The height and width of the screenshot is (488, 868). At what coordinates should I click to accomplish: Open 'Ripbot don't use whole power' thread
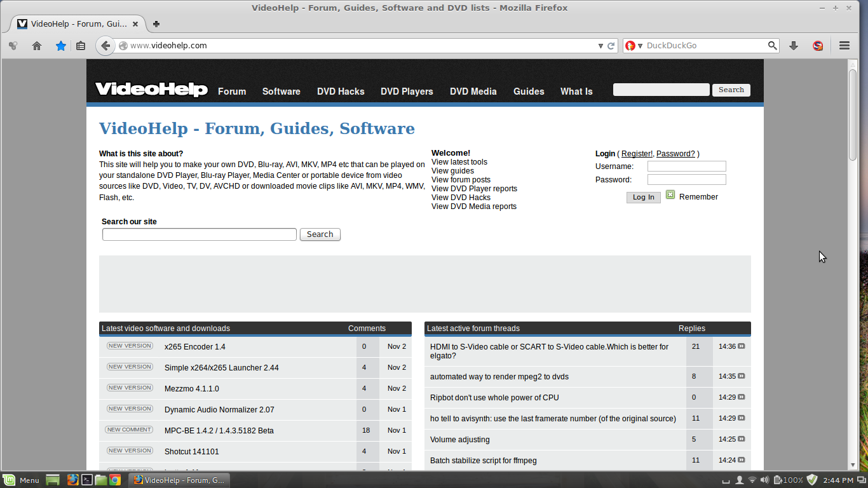pos(494,398)
